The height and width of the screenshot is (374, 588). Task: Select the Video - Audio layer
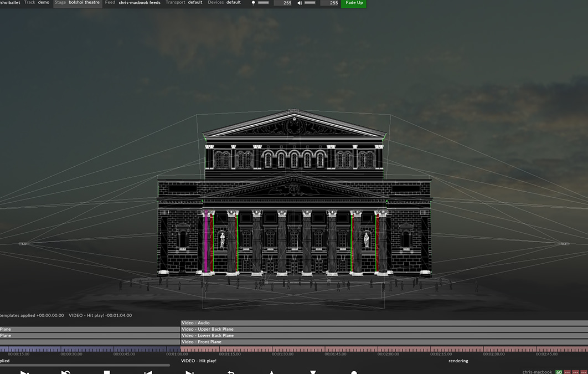pos(384,323)
